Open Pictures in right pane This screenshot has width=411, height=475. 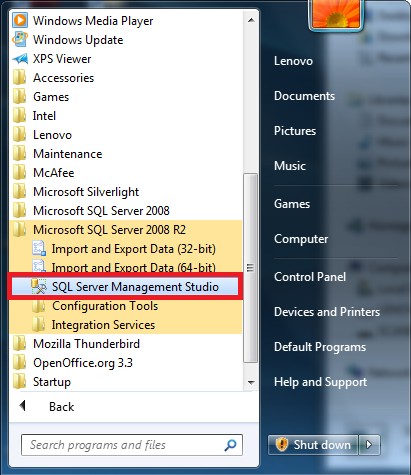pos(295,131)
